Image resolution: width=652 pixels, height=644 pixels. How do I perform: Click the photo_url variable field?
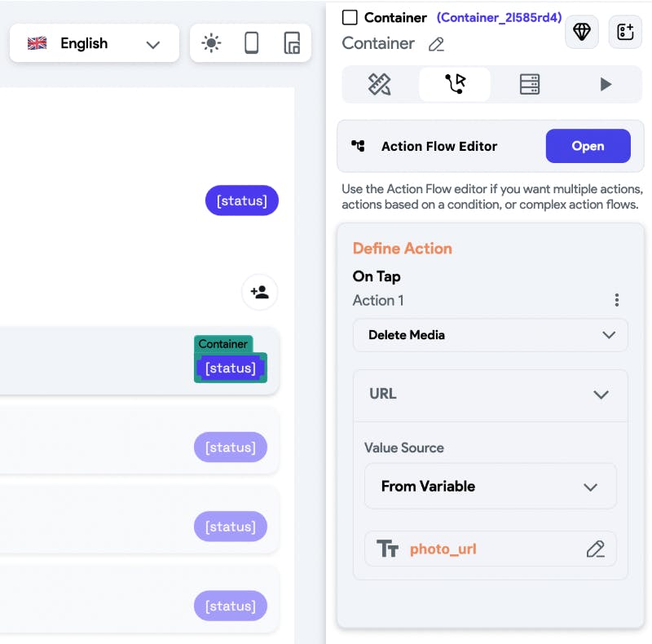click(x=481, y=549)
